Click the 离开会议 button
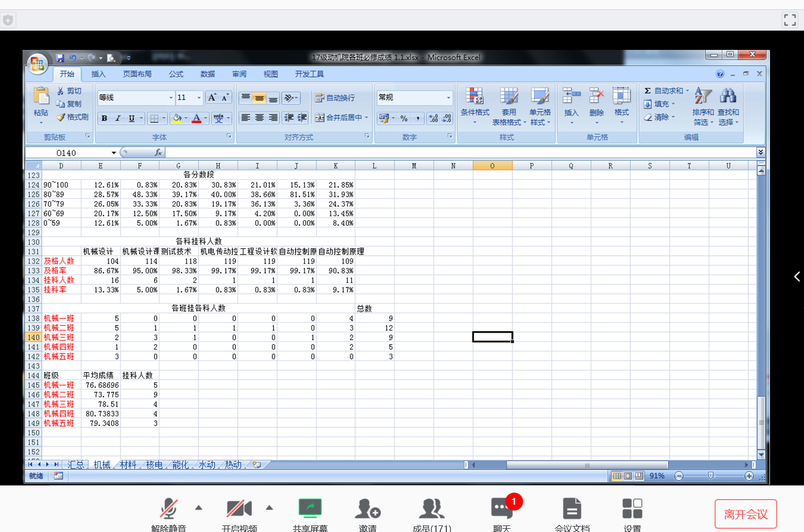 point(745,514)
